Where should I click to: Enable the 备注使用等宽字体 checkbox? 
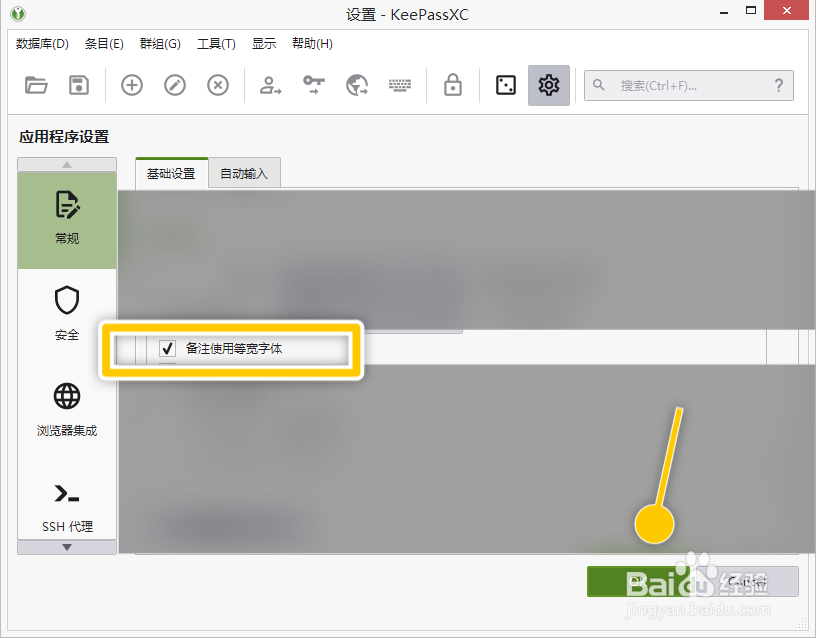click(x=167, y=348)
